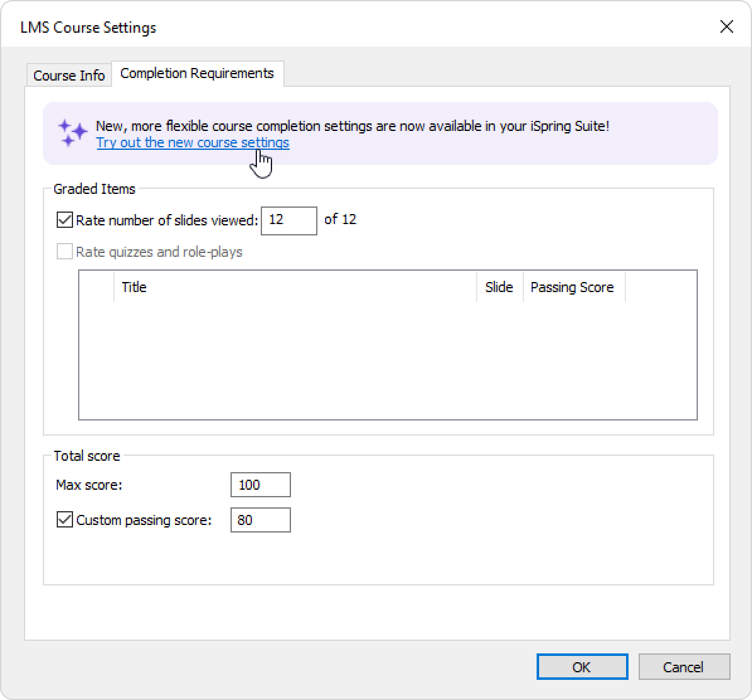The image size is (752, 700).
Task: Click the Total score group label
Action: click(87, 456)
